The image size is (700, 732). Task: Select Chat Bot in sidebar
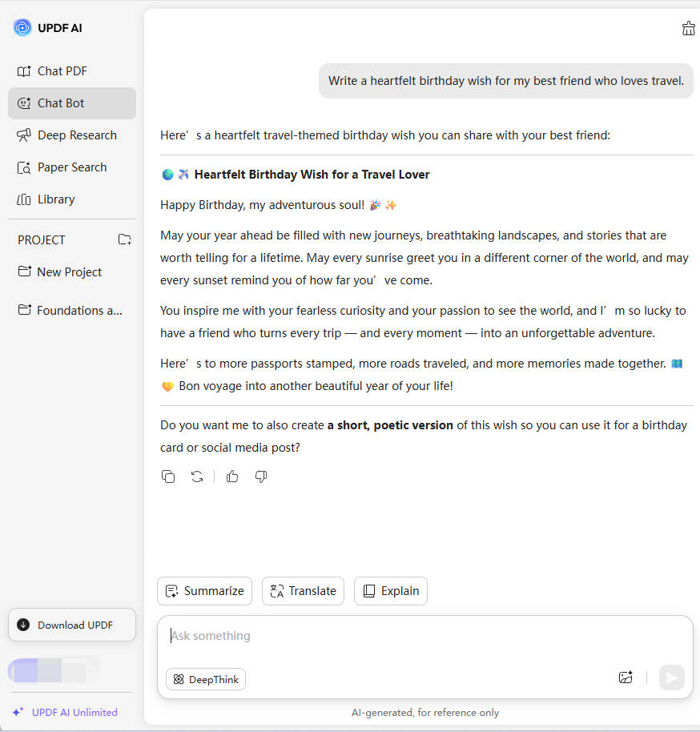tap(61, 103)
